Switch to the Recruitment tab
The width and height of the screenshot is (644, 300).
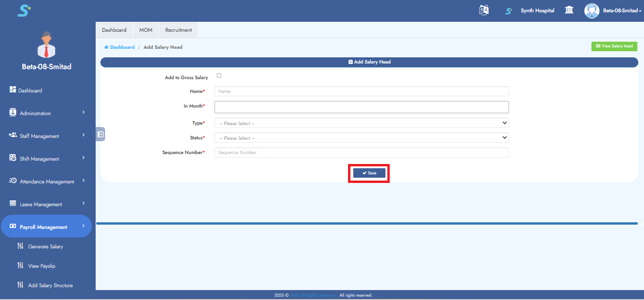pyautogui.click(x=179, y=30)
